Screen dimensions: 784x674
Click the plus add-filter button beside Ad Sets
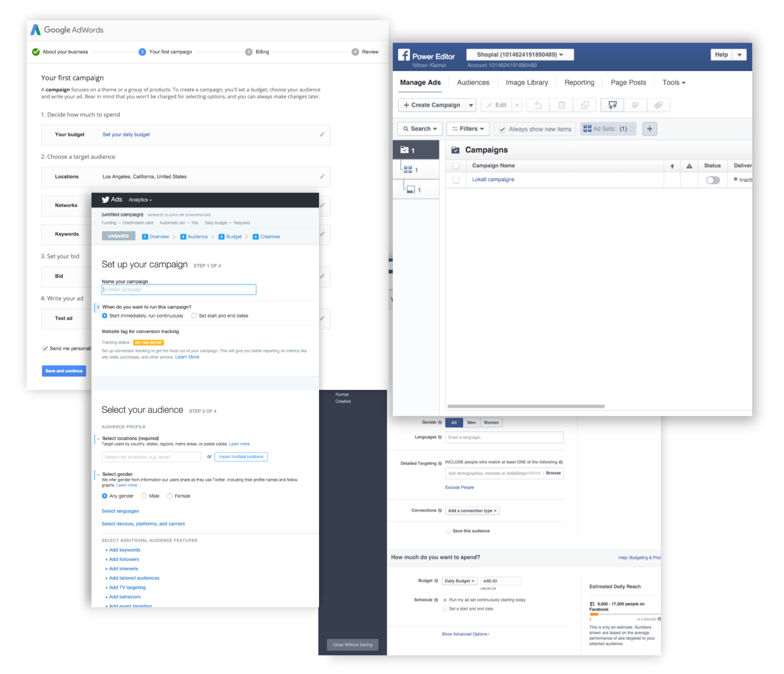tap(650, 129)
